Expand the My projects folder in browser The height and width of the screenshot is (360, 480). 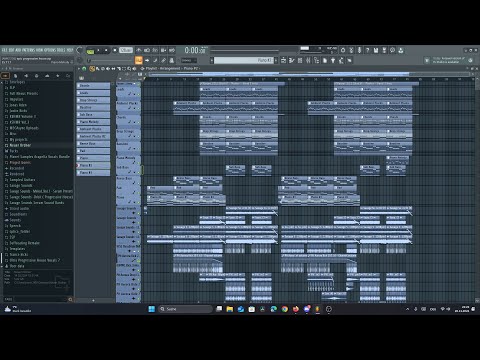[16, 139]
